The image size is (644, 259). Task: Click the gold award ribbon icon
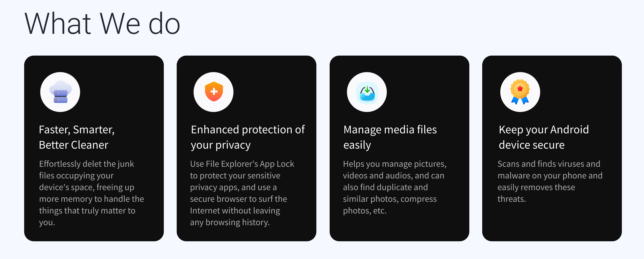(x=520, y=92)
